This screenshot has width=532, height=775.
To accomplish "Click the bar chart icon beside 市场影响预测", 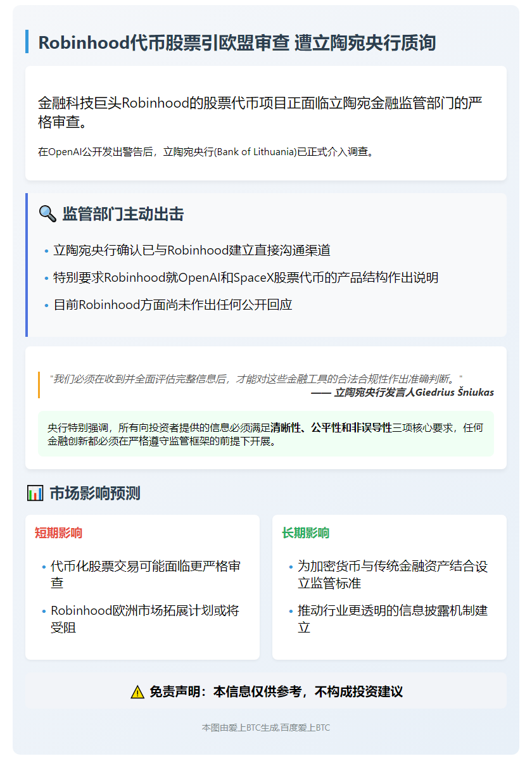I will click(x=35, y=493).
